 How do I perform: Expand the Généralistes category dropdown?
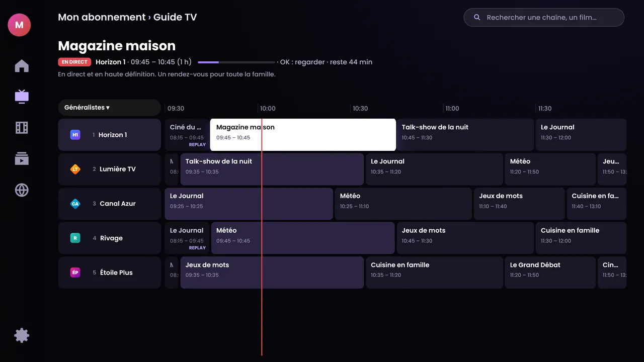click(109, 108)
